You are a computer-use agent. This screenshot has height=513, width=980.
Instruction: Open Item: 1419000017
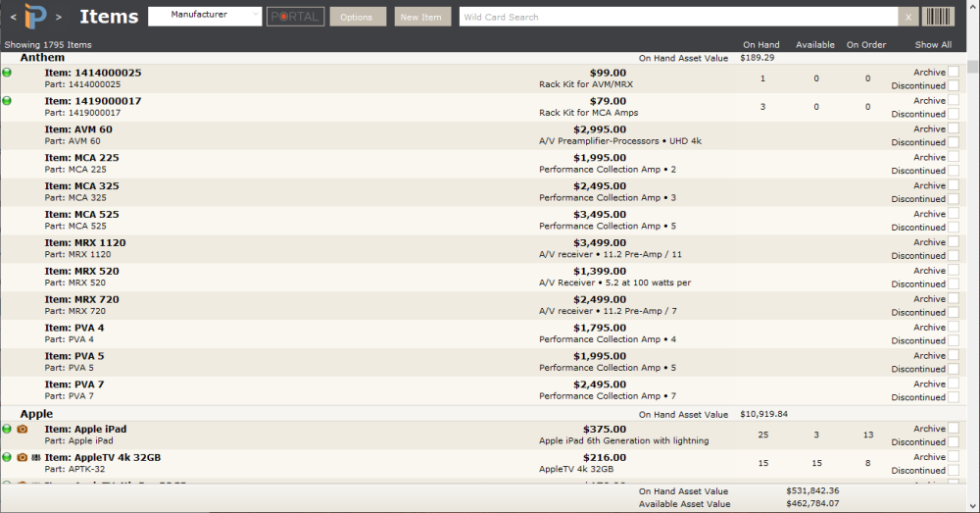pyautogui.click(x=92, y=101)
